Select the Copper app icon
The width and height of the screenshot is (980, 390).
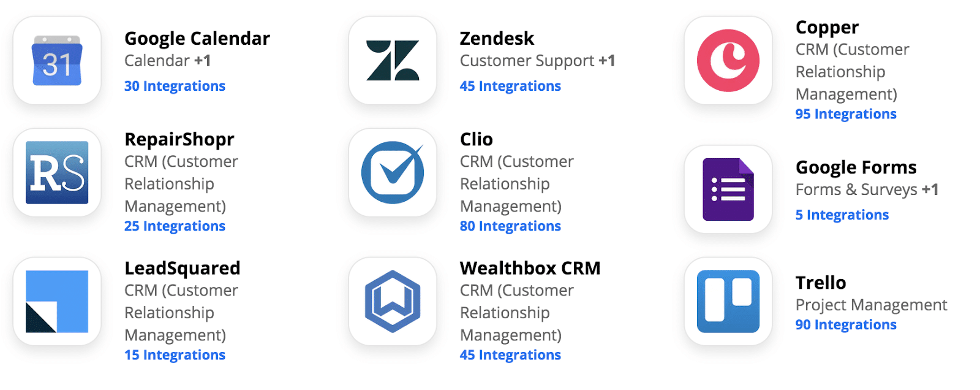(728, 61)
